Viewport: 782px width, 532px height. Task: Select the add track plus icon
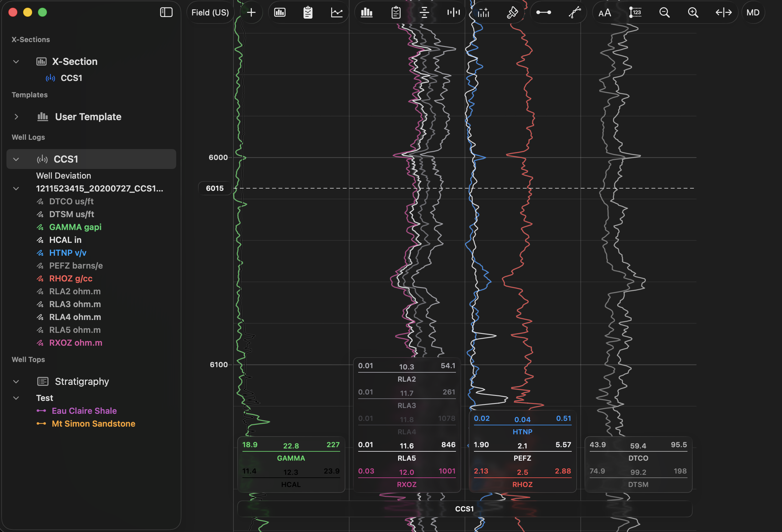[251, 13]
